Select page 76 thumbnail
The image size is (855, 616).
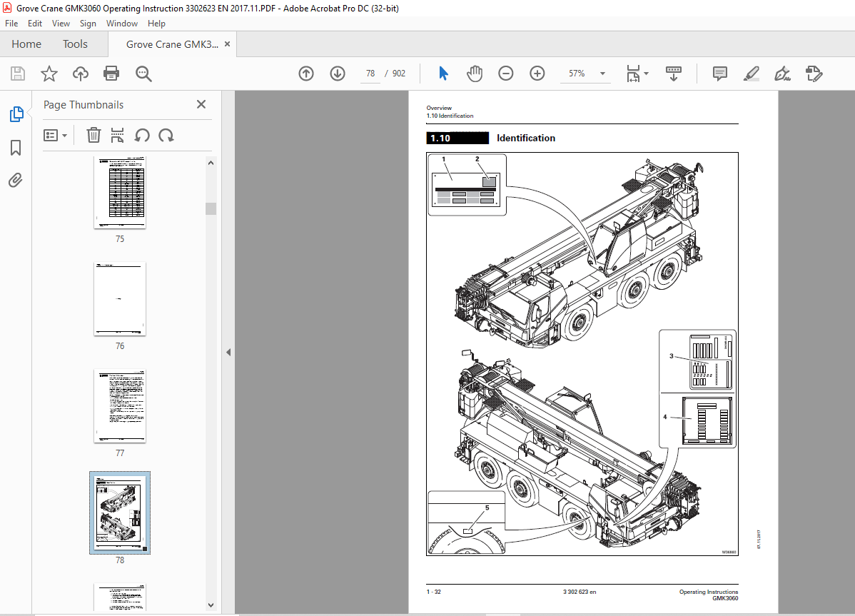click(x=120, y=299)
